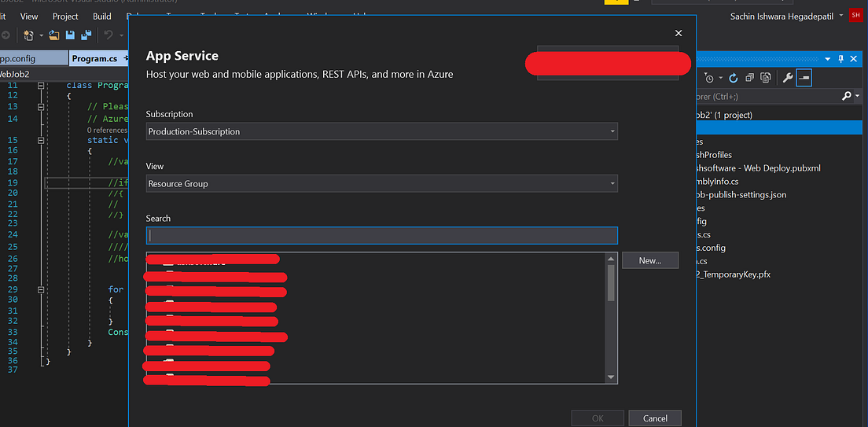Click the Navigate Forward arrow icon
Image resolution: width=868 pixels, height=427 pixels.
[x=5, y=35]
